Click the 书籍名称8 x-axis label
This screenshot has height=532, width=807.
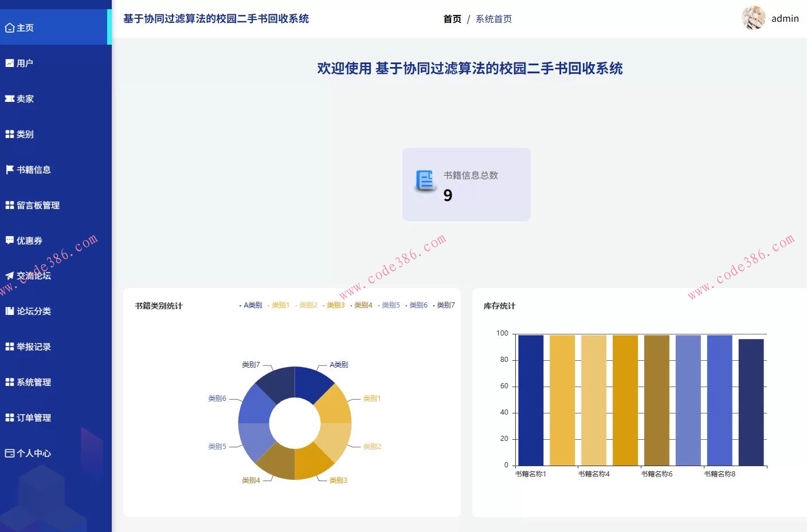[720, 474]
